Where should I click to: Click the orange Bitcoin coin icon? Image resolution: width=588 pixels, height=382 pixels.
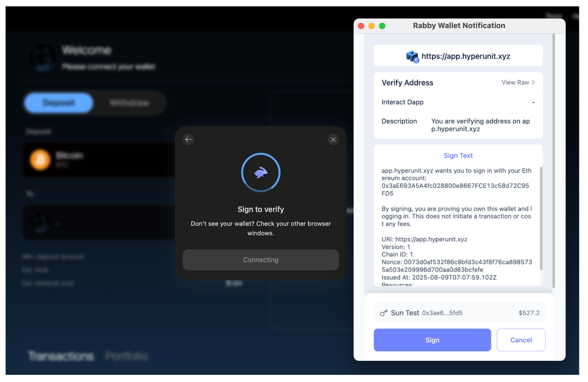40,160
